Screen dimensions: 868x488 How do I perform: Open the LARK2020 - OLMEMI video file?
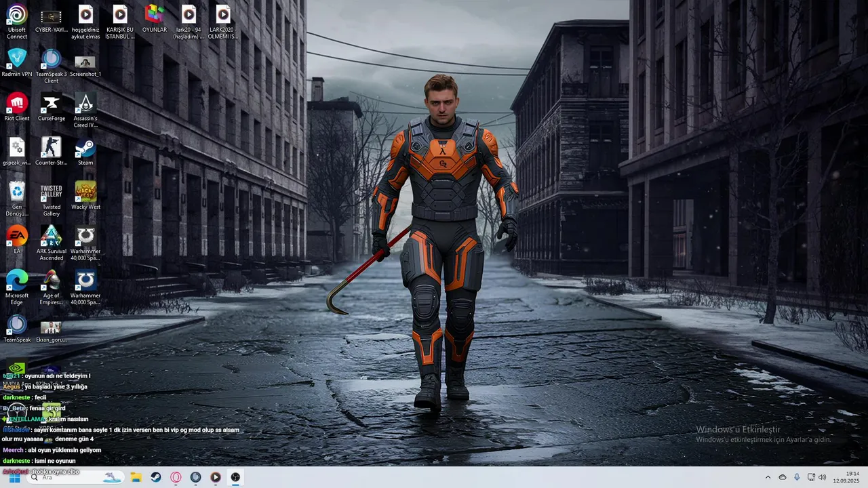223,22
